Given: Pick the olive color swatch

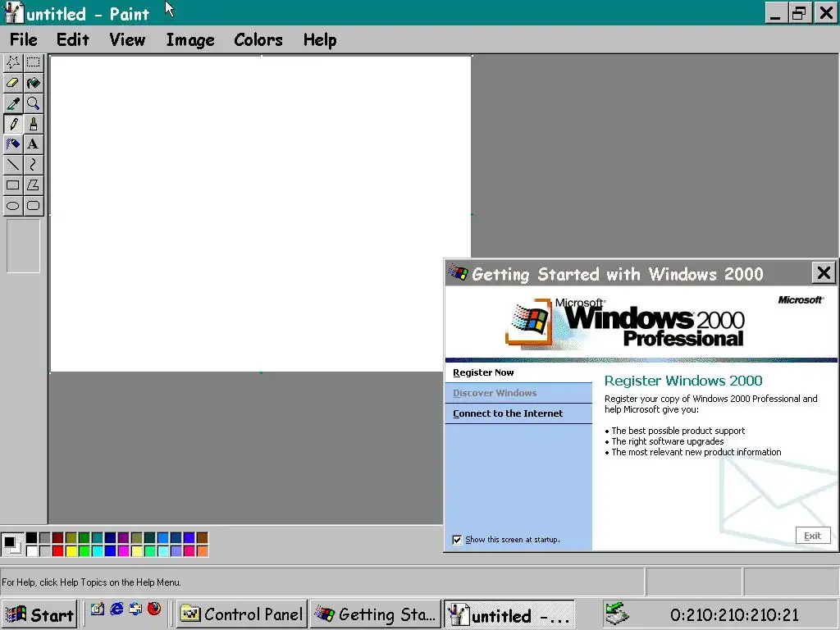Looking at the screenshot, I should [71, 538].
